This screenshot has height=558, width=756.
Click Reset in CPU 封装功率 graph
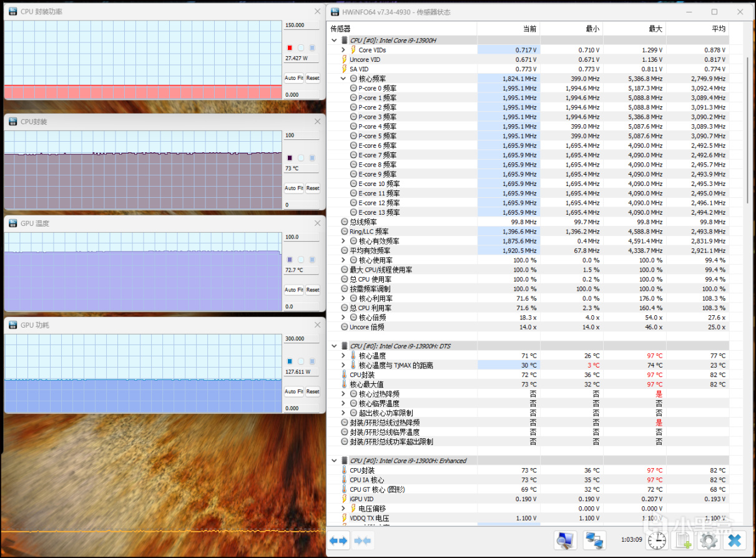[x=313, y=78]
